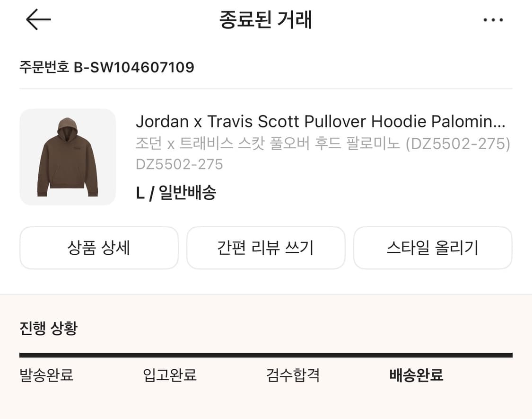Click the Jordan x Travis Scott product title
Viewport: 532px width, 419px height.
pos(322,122)
